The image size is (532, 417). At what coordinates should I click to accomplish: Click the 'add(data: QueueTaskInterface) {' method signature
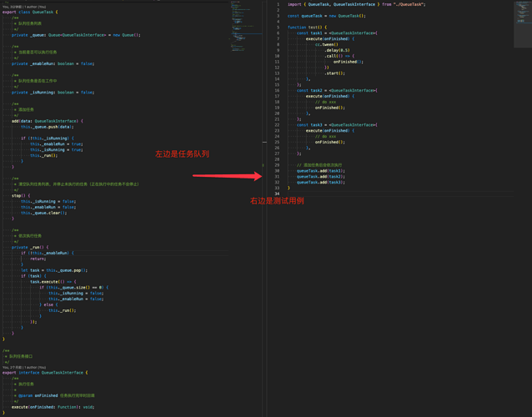click(x=48, y=121)
